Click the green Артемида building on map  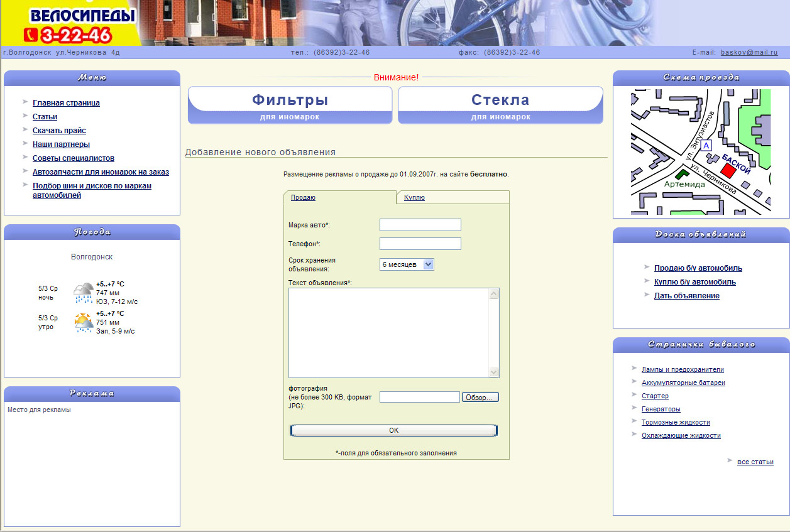pos(681,173)
